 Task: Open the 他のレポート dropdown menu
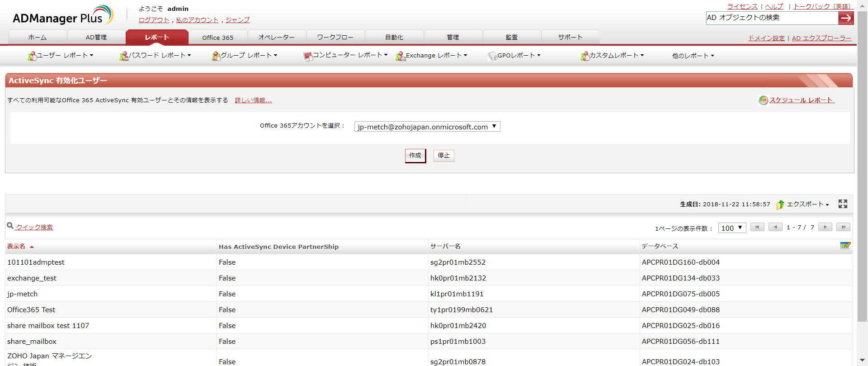point(693,56)
